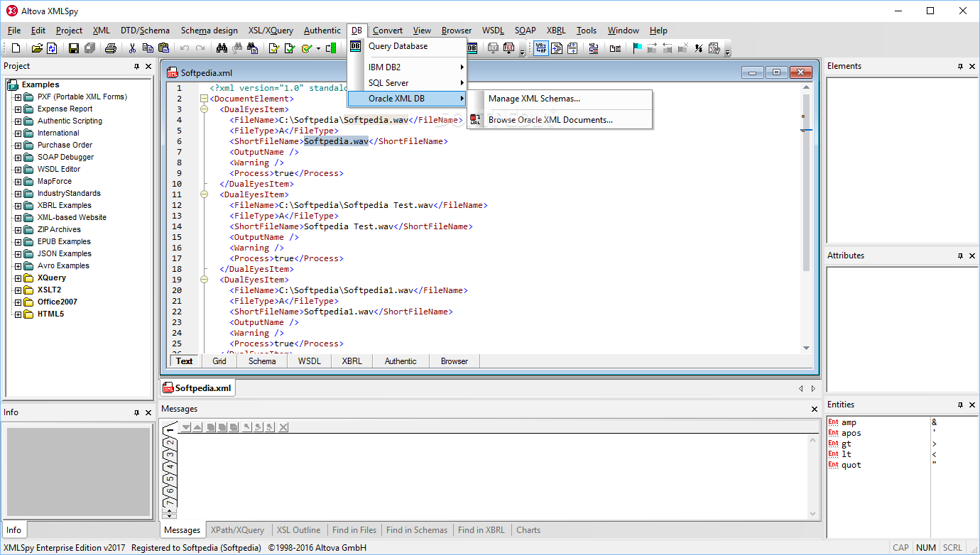Click the Softpedia.xml document icon in title bar
Screen dimensions: 980x555
tap(172, 72)
